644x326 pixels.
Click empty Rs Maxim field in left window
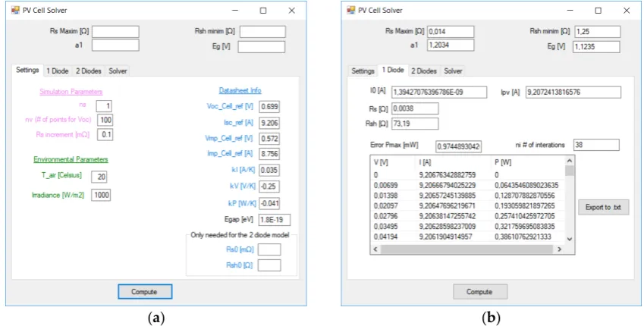(x=115, y=32)
